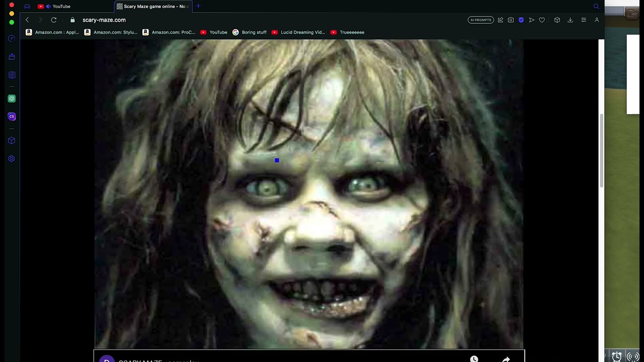Click the alarm clock icon in background window

pos(617,356)
